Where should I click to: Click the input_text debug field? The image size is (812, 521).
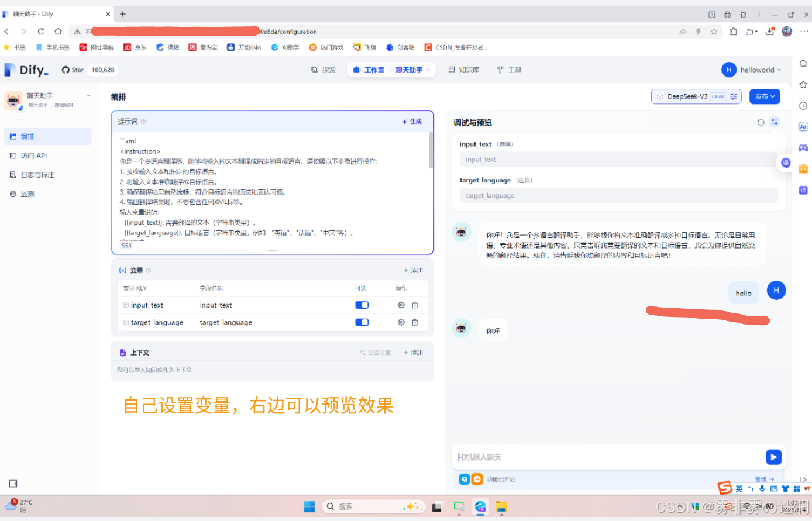pyautogui.click(x=619, y=160)
